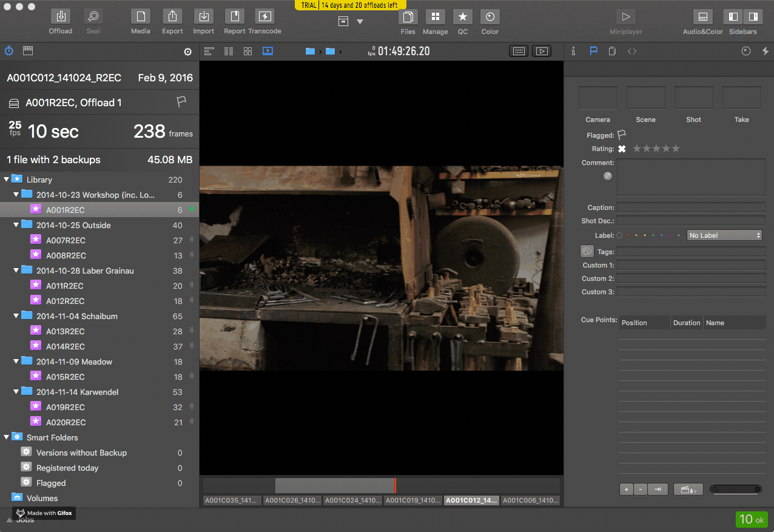Collapse the 2014-10-28 Laber Grainau folder
The height and width of the screenshot is (532, 774).
pos(16,271)
